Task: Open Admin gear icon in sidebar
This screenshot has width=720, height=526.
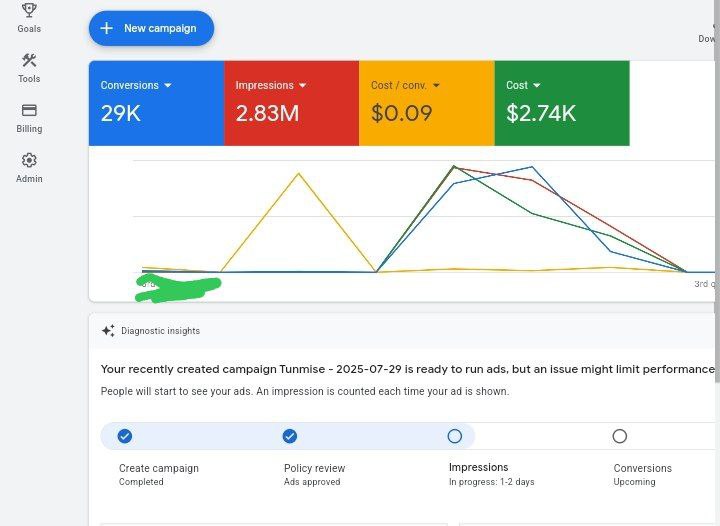Action: click(x=29, y=160)
